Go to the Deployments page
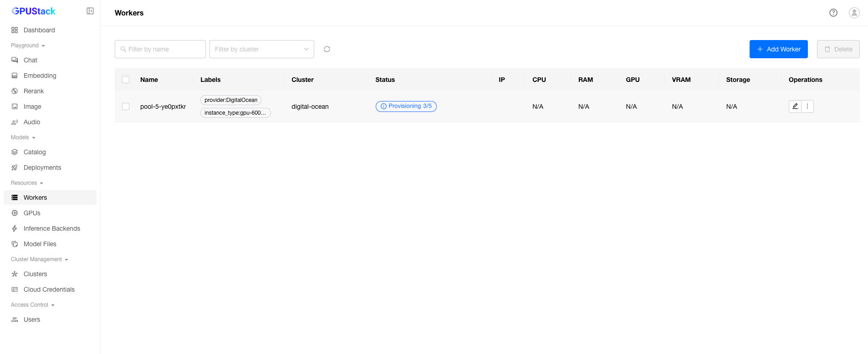The width and height of the screenshot is (868, 354). [42, 167]
